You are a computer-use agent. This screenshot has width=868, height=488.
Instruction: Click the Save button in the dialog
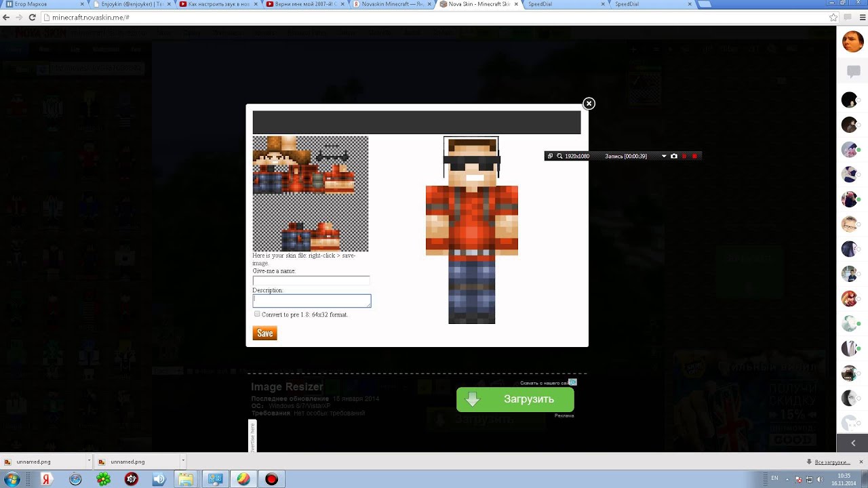264,333
